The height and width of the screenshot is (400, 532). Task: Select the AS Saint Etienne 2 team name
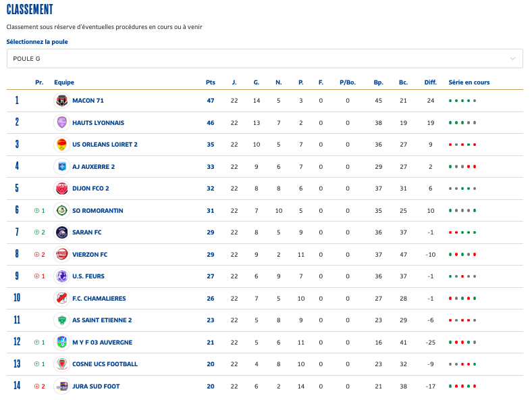[x=102, y=320]
